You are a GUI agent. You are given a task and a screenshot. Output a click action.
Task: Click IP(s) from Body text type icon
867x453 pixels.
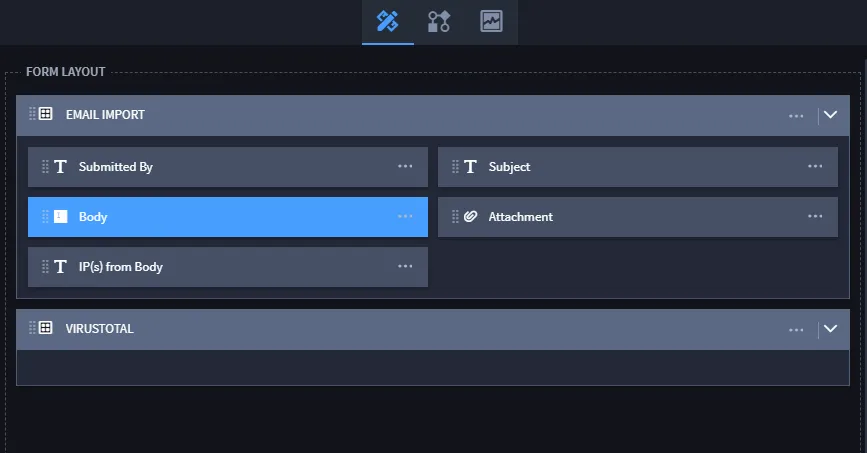(61, 267)
